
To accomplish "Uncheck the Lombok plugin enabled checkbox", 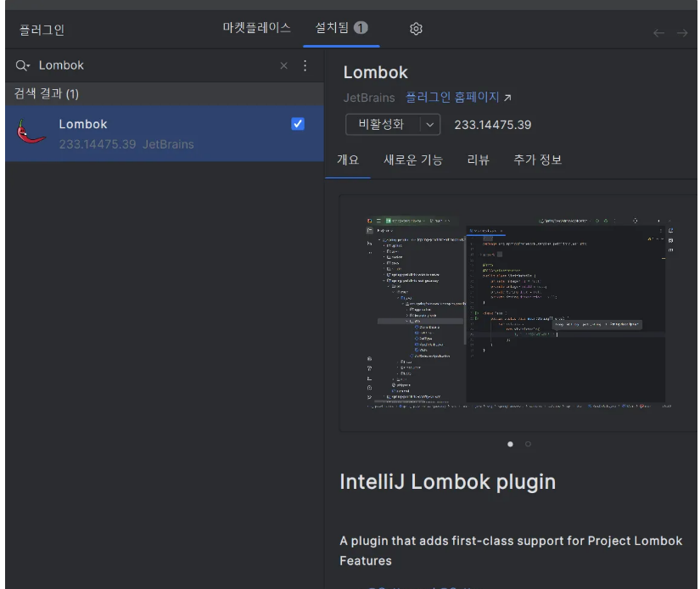I will (298, 124).
